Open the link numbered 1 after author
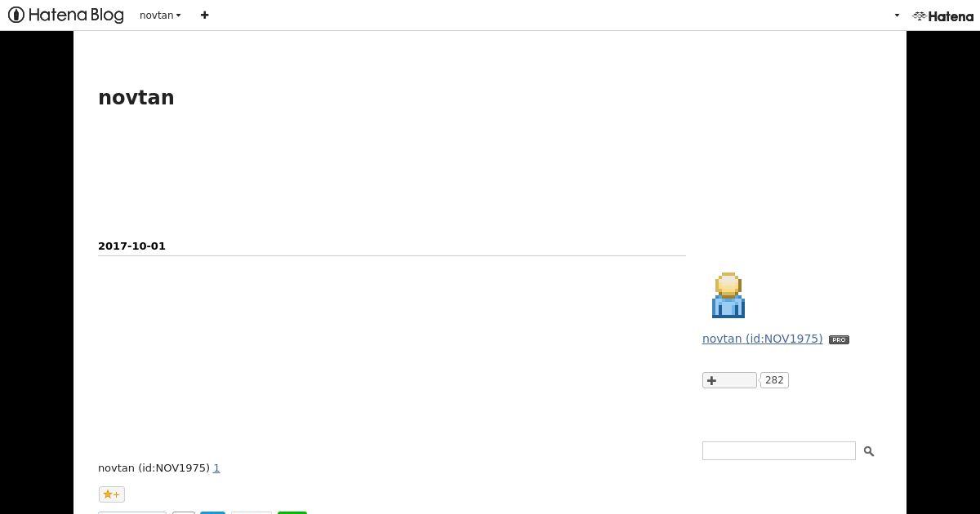 click(216, 468)
